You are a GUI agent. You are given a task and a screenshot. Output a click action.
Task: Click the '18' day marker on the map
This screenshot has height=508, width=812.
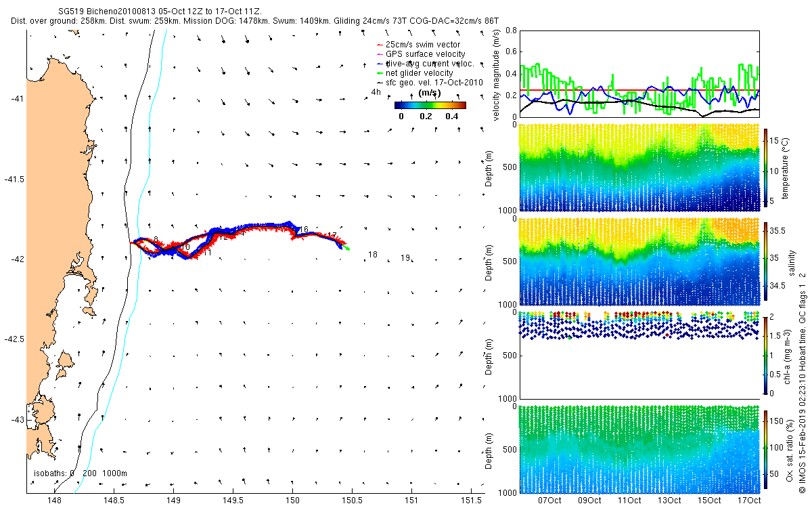pos(373,255)
